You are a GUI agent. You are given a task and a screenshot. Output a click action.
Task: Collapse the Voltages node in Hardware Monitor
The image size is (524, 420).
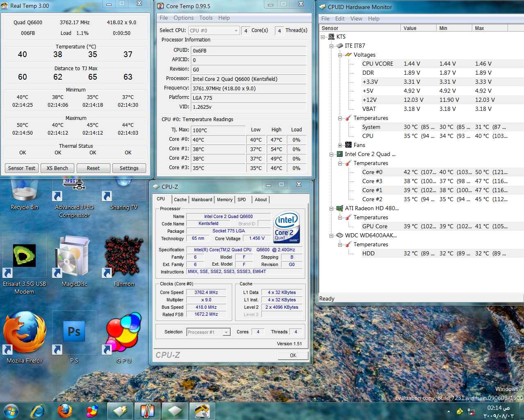(340, 55)
